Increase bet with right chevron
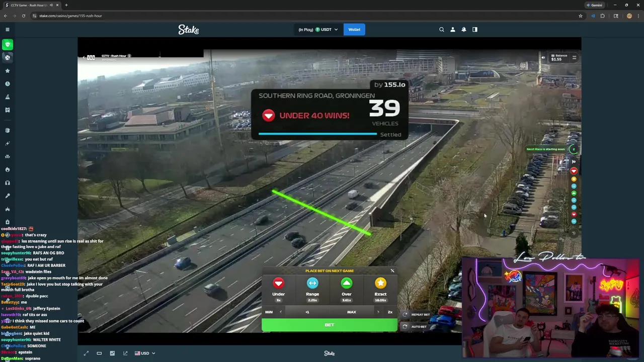Viewport: 644px width, 362px height. 378,312
